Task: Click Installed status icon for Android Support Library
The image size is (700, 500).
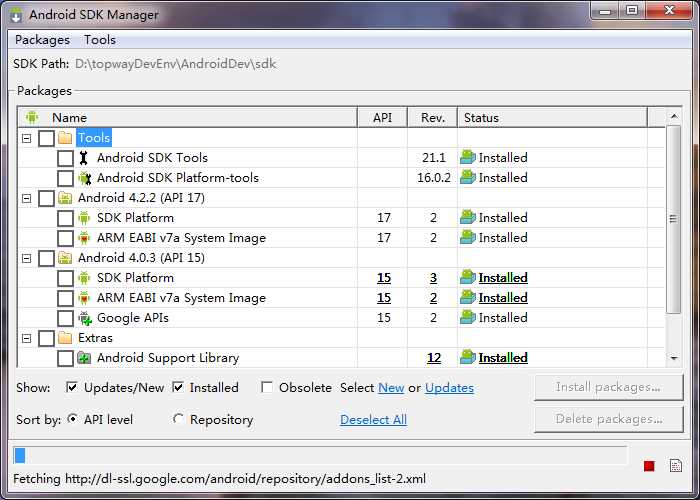Action: coord(468,357)
